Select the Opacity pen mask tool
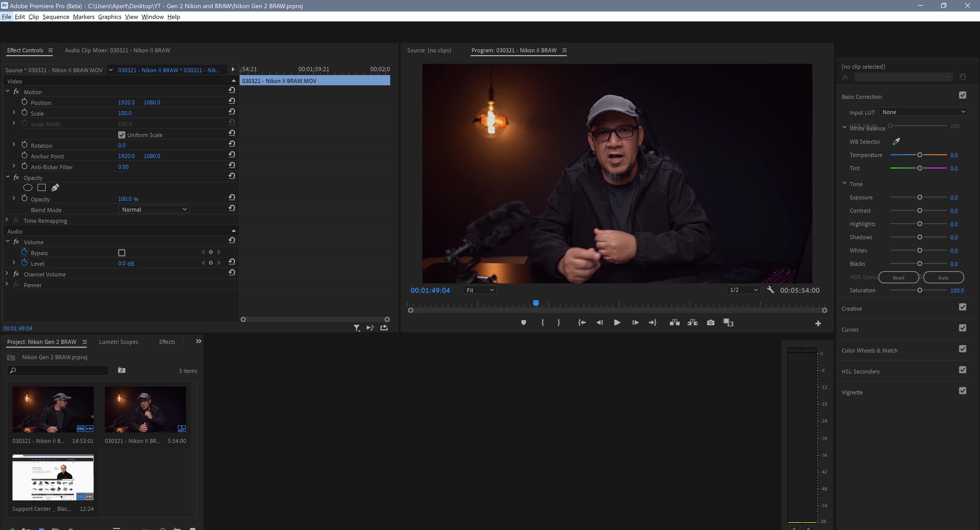The image size is (980, 530). [x=55, y=188]
